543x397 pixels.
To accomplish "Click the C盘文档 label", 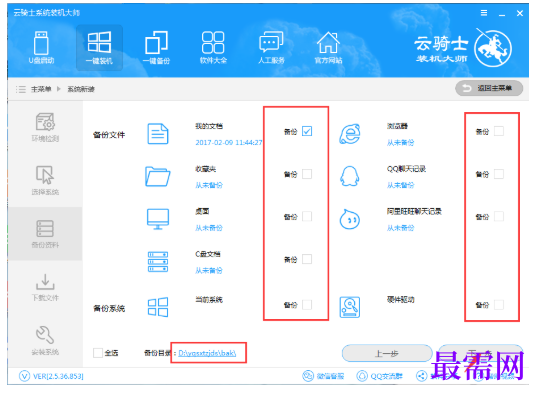I will pyautogui.click(x=208, y=254).
